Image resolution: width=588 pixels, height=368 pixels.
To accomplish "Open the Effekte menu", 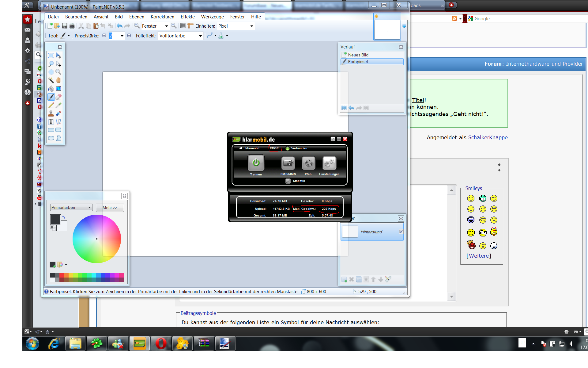I will coord(187,17).
